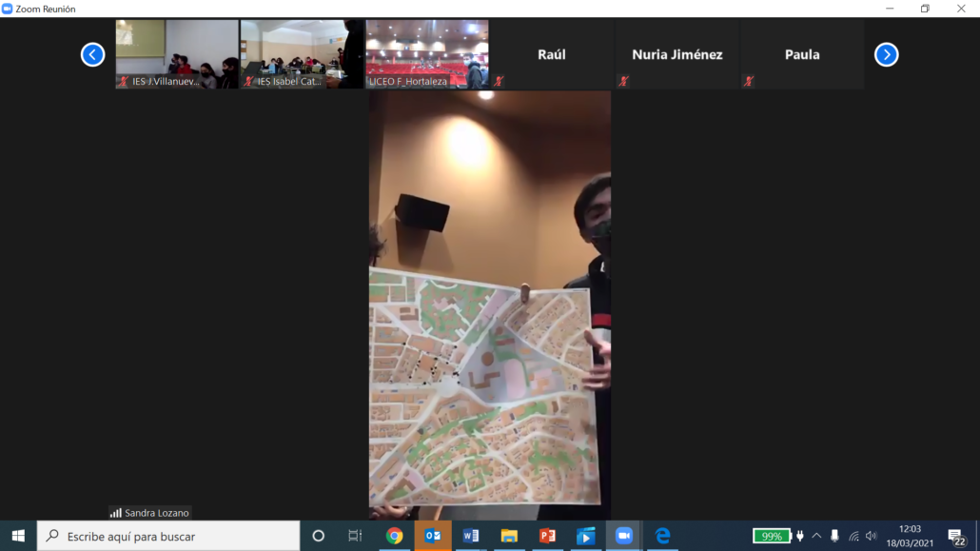The width and height of the screenshot is (980, 551).
Task: Open the notification center with 22 alerts
Action: click(x=957, y=537)
